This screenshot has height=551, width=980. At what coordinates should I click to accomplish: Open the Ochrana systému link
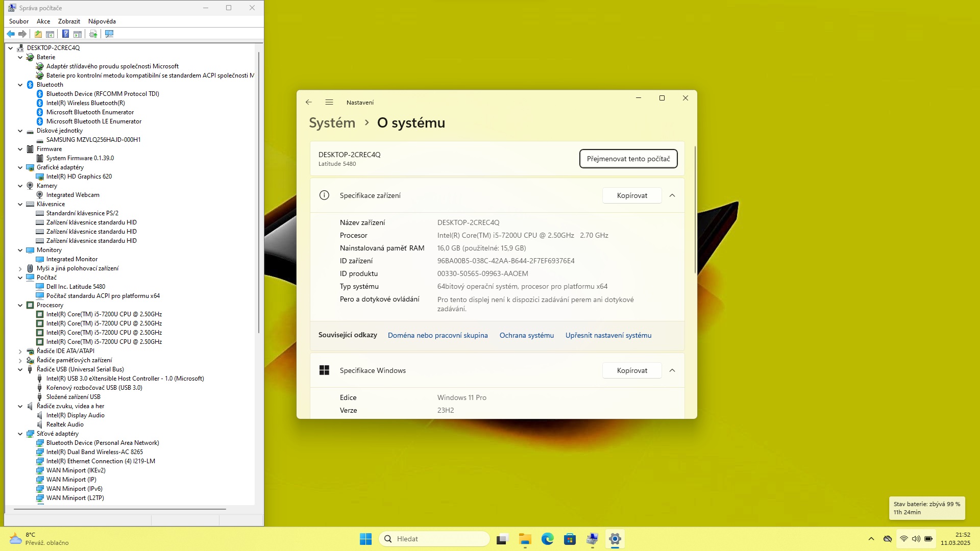[526, 335]
